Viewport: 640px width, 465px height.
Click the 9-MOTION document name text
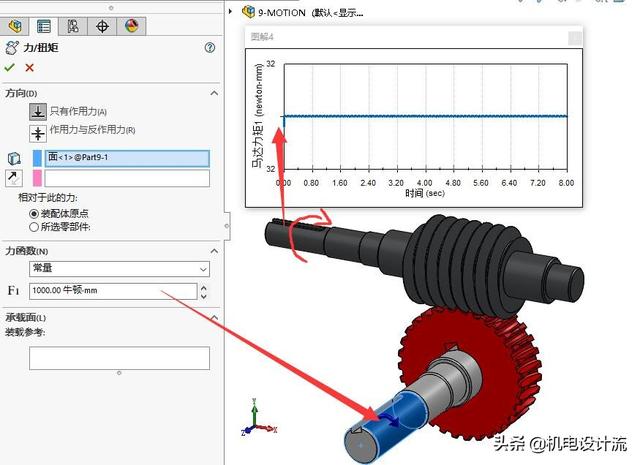282,13
